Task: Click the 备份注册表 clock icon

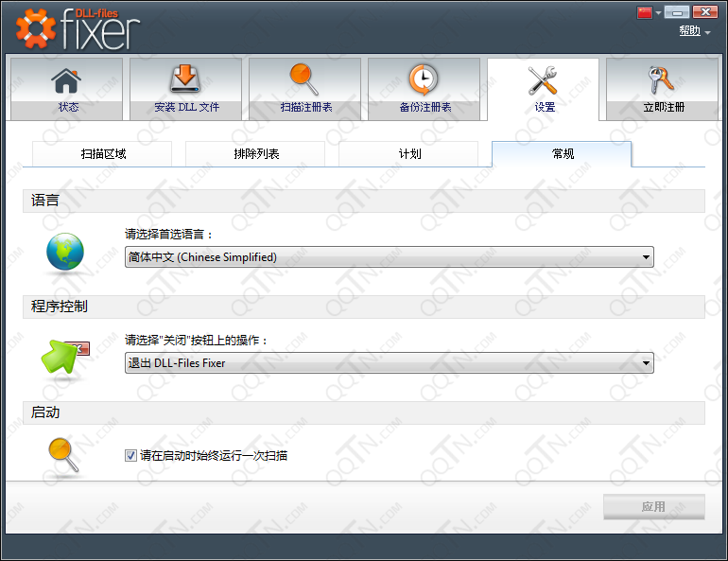Action: pyautogui.click(x=424, y=79)
